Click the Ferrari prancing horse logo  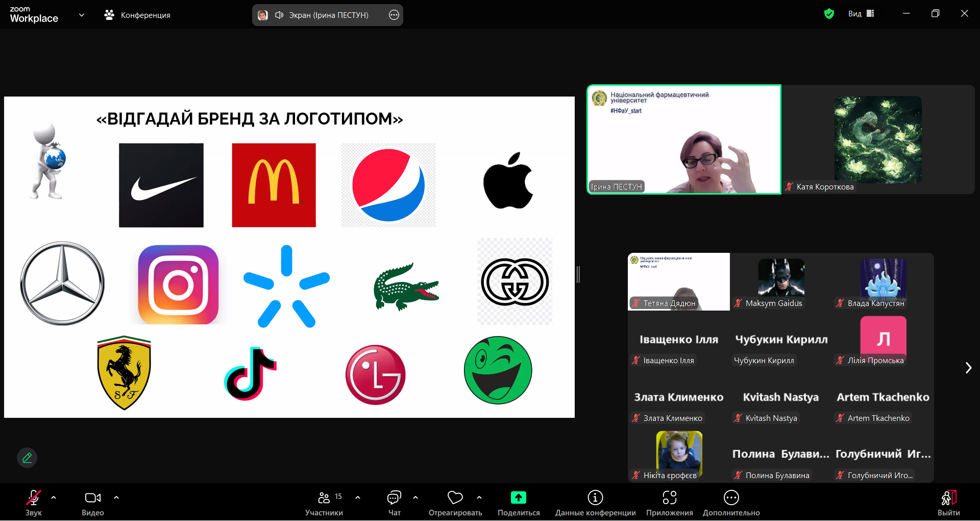coord(124,373)
